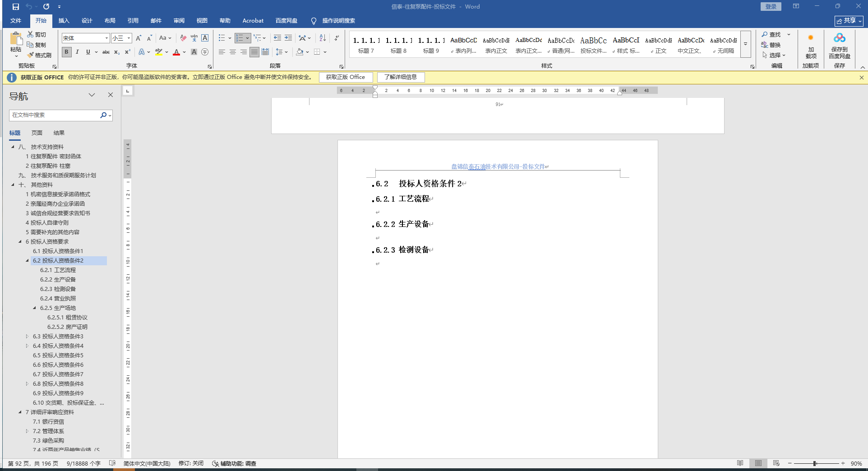Expand the 6.3 投标人资格条件3 heading
The height and width of the screenshot is (471, 868).
[27, 337]
